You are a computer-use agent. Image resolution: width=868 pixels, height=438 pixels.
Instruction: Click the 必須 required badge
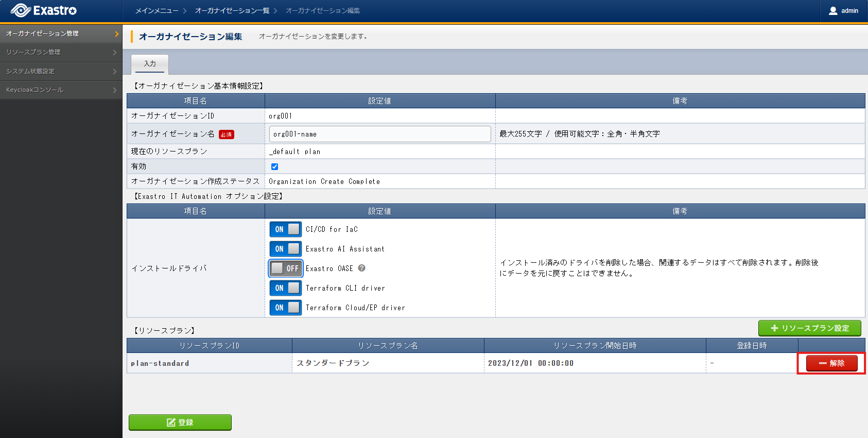(x=227, y=134)
